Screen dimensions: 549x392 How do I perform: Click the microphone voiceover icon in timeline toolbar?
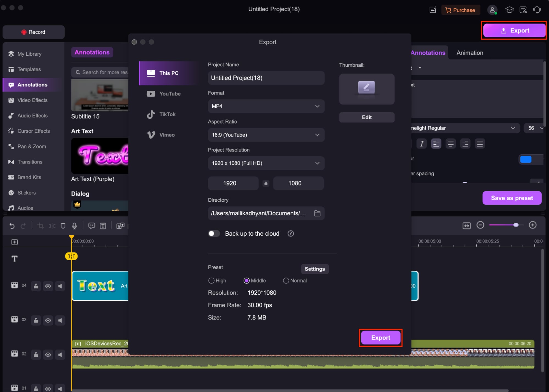[74, 225]
